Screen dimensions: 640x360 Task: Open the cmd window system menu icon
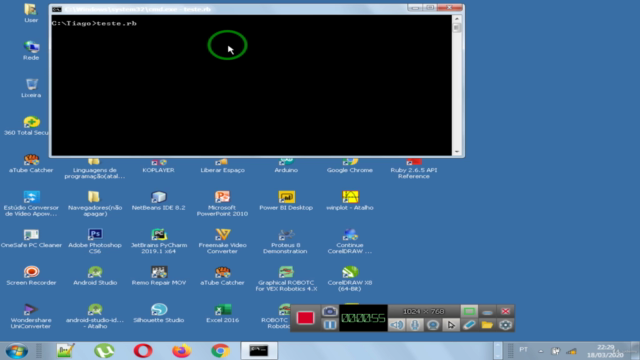[x=57, y=9]
